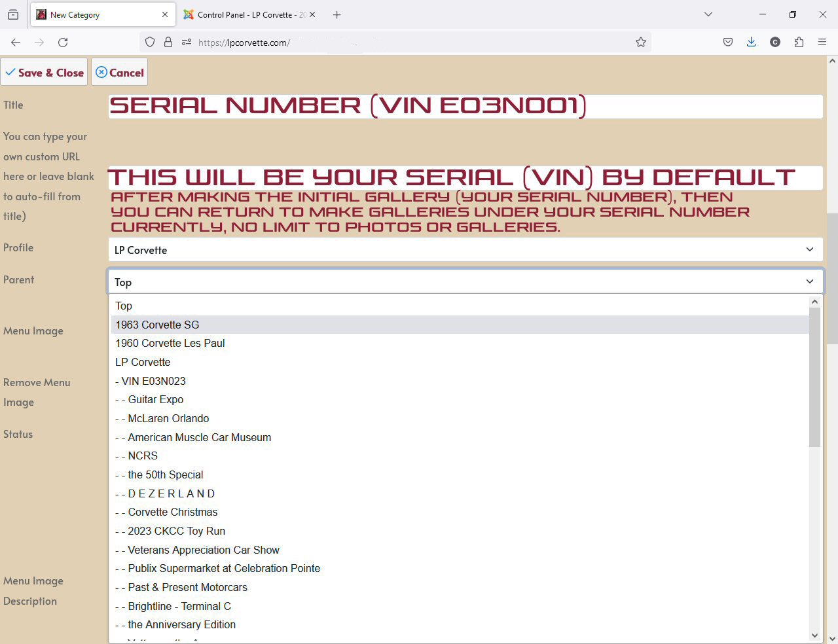Switch to Control Panel - LP Corvette tab
The height and width of the screenshot is (644, 838).
coord(249,14)
